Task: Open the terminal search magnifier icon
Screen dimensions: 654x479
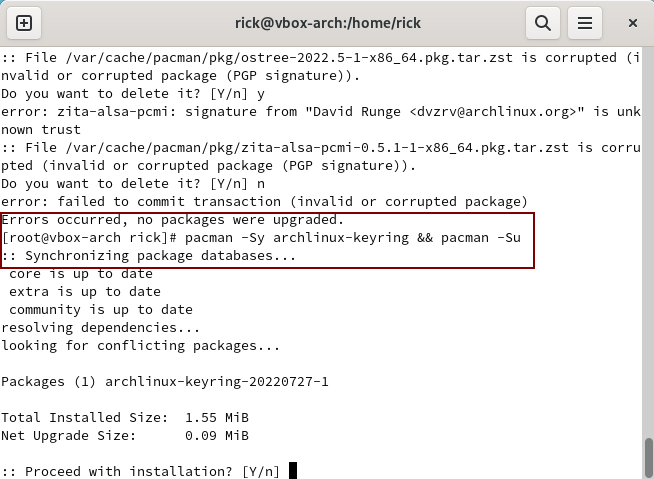Action: click(543, 23)
